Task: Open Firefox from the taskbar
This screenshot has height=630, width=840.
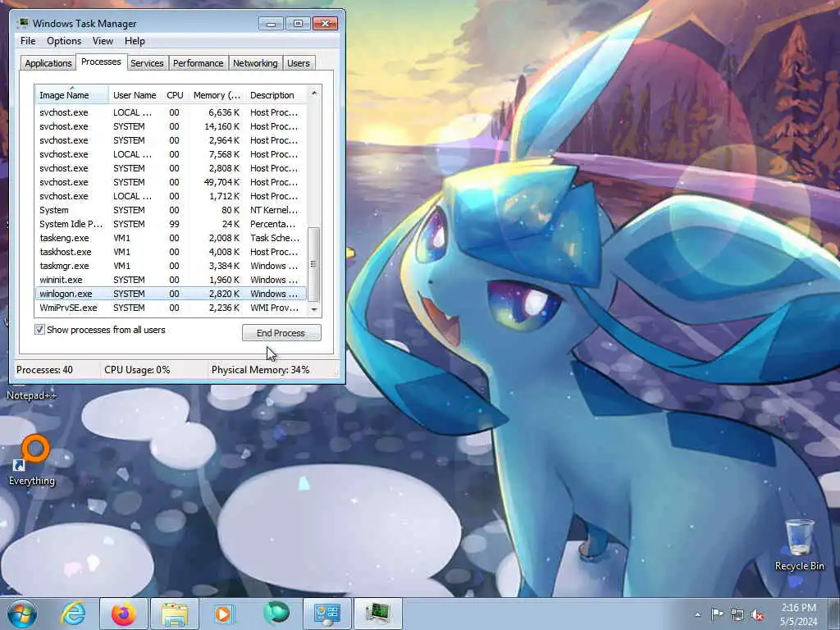Action: click(124, 614)
